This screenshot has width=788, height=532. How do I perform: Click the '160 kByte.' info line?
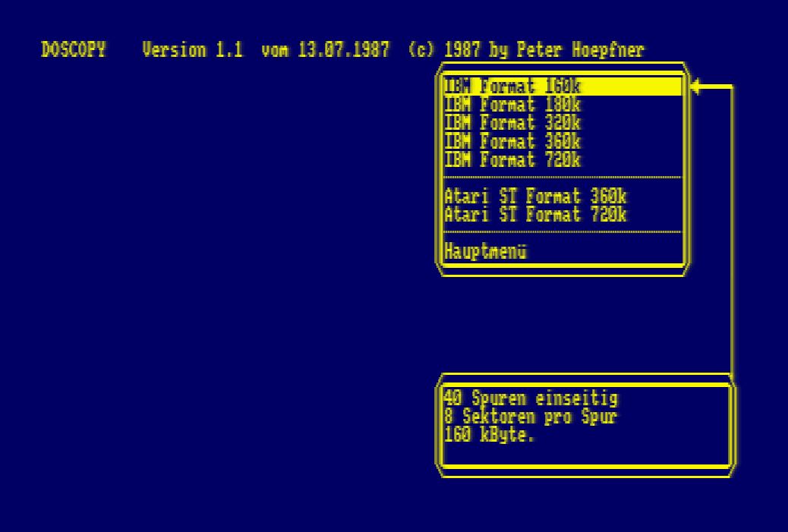click(x=490, y=435)
